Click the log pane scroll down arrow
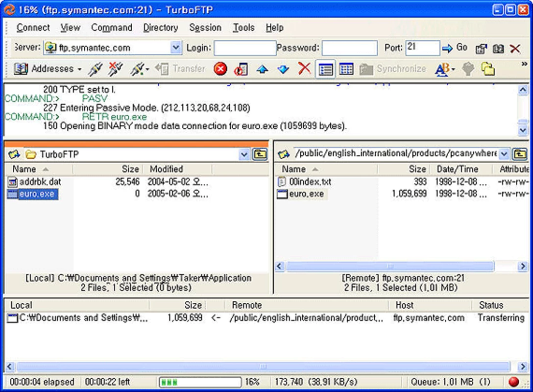 tap(523, 130)
